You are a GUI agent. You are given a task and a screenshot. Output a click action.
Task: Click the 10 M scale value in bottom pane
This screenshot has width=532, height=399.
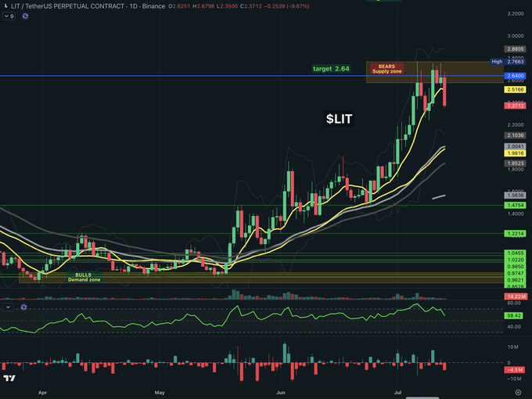[512, 347]
